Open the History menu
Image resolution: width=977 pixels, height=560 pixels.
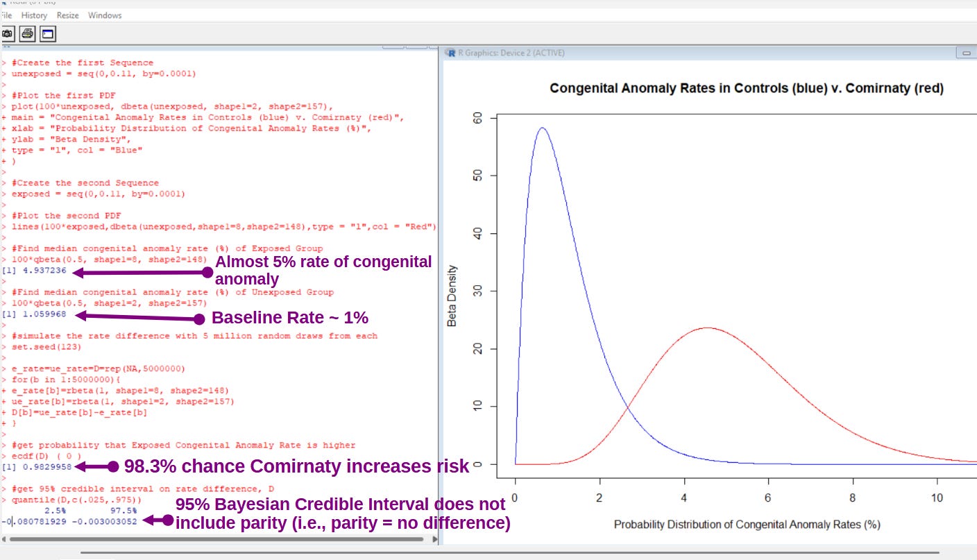[x=34, y=15]
